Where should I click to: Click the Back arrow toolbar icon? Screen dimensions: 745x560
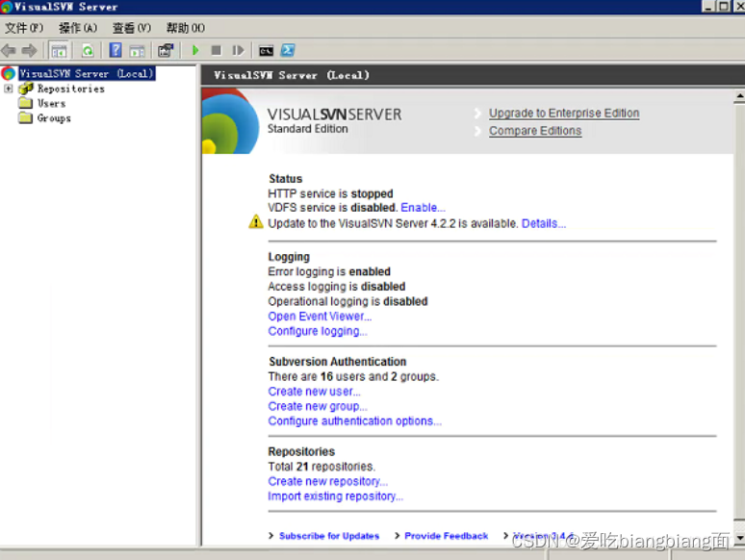click(9, 50)
